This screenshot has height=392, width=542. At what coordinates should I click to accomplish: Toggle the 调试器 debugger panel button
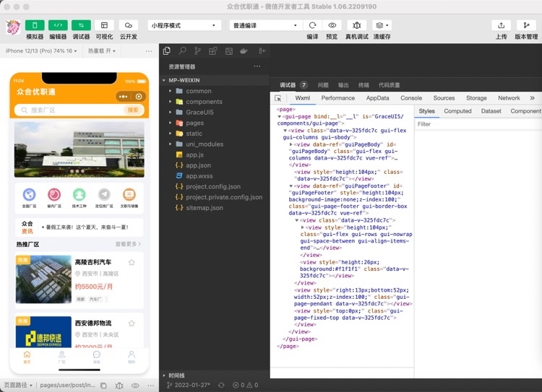(81, 25)
